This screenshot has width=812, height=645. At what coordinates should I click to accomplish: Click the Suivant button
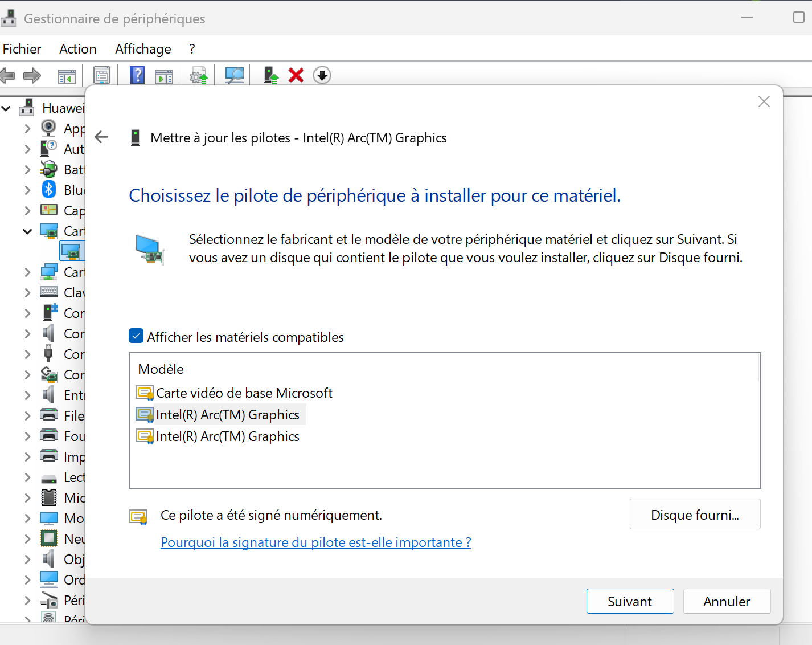(x=630, y=601)
